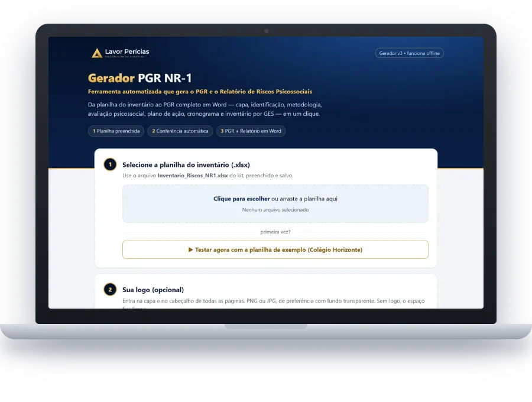Viewport: 532px width, 402px height.
Task: Select the '3 PGR + Relatório em Word' pill
Action: click(x=251, y=131)
